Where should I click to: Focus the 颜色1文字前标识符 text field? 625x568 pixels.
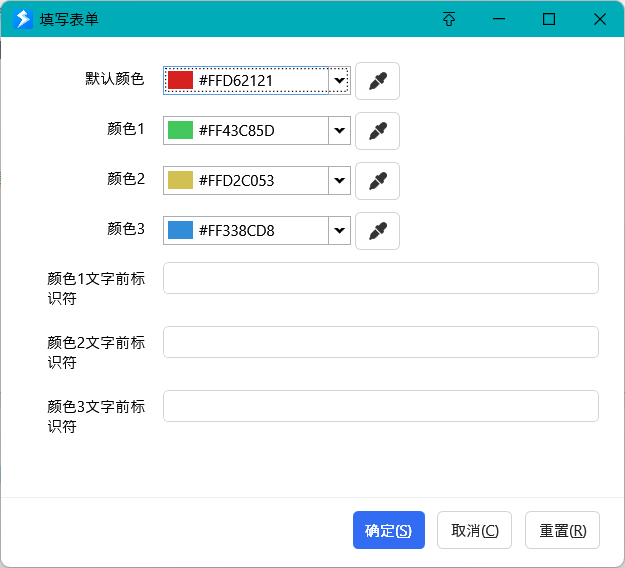click(x=381, y=278)
